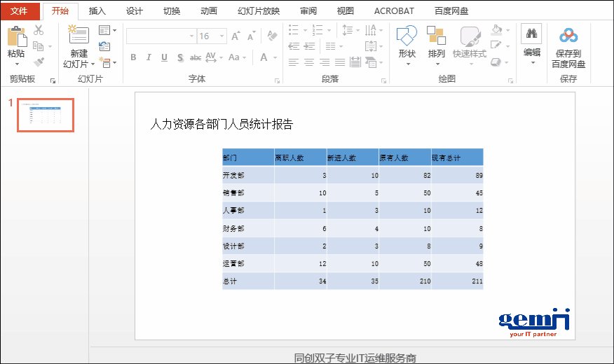Open the Shapes (形状) gallery icon
Image resolution: width=614 pixels, height=364 pixels.
point(407,36)
